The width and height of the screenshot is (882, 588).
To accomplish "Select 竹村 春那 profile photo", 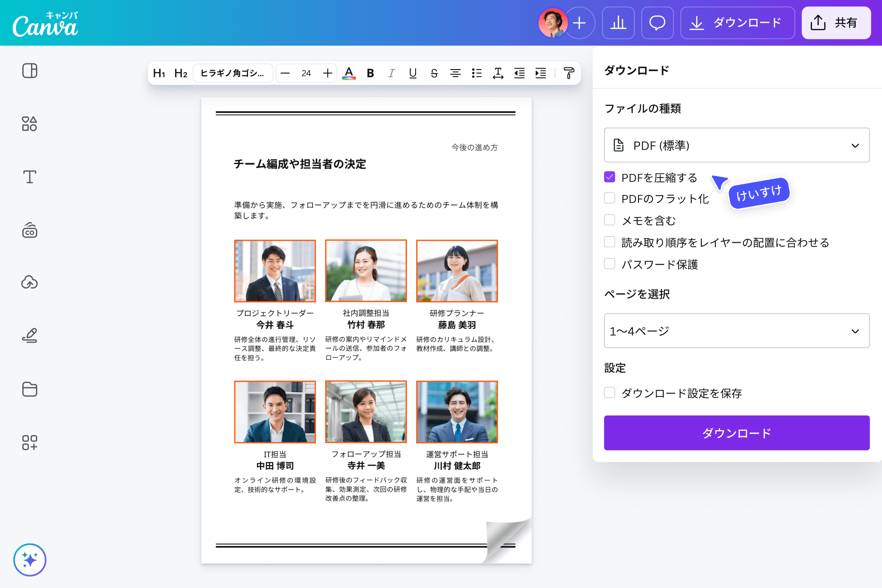I will pos(366,271).
